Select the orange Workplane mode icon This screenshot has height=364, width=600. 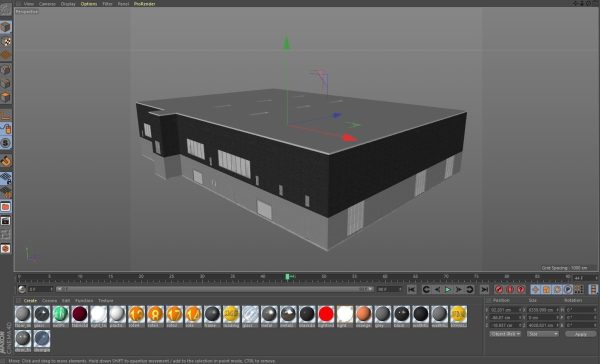5,55
